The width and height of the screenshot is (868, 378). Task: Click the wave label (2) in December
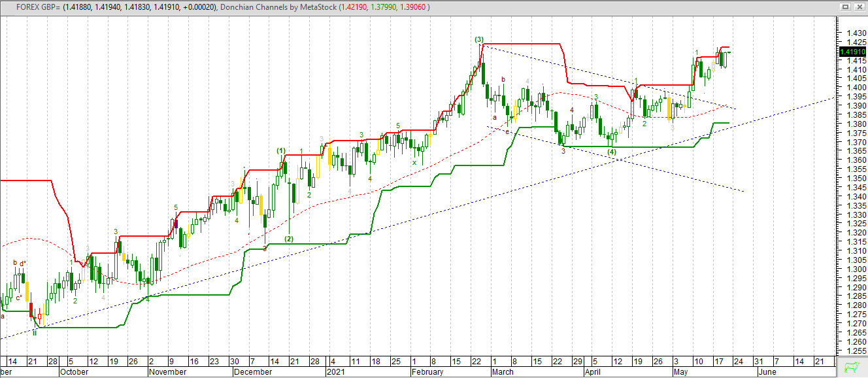click(x=290, y=239)
